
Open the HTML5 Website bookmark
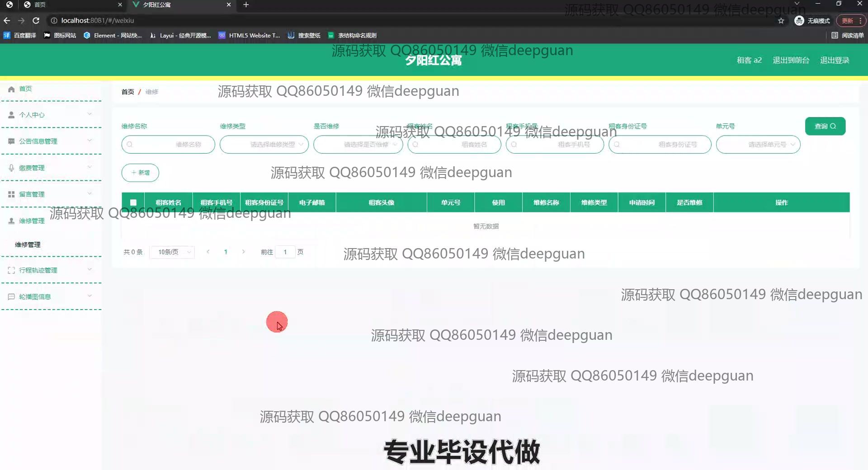(249, 35)
